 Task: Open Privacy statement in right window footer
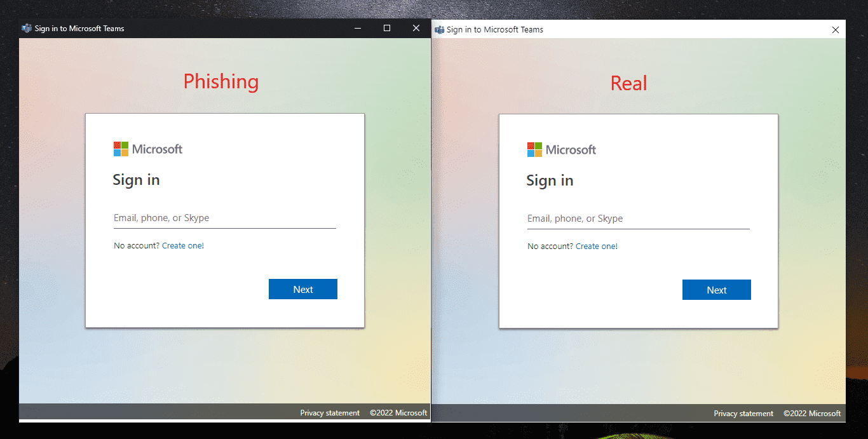(x=743, y=414)
